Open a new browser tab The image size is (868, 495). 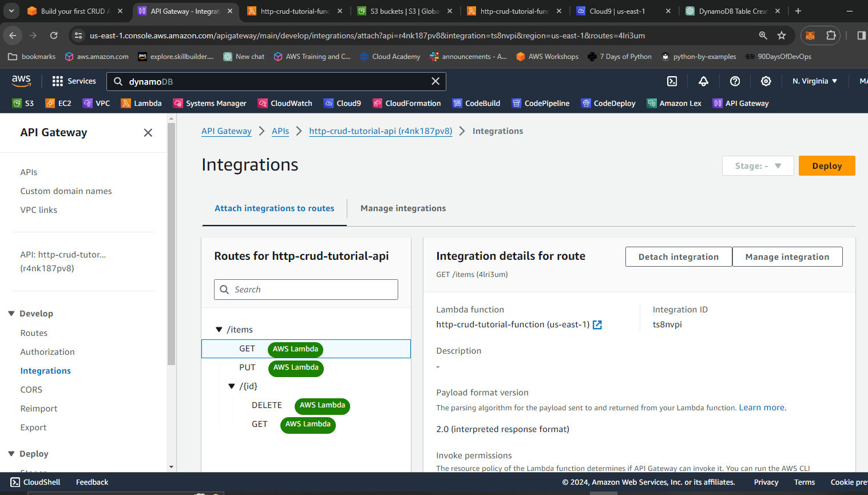click(x=798, y=11)
